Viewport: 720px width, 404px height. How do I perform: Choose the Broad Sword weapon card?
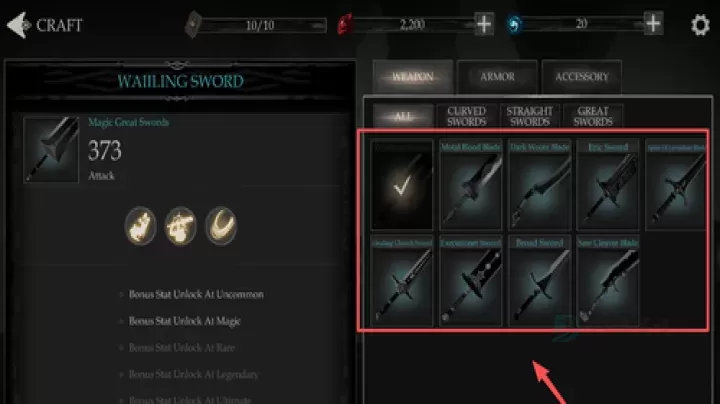539,281
